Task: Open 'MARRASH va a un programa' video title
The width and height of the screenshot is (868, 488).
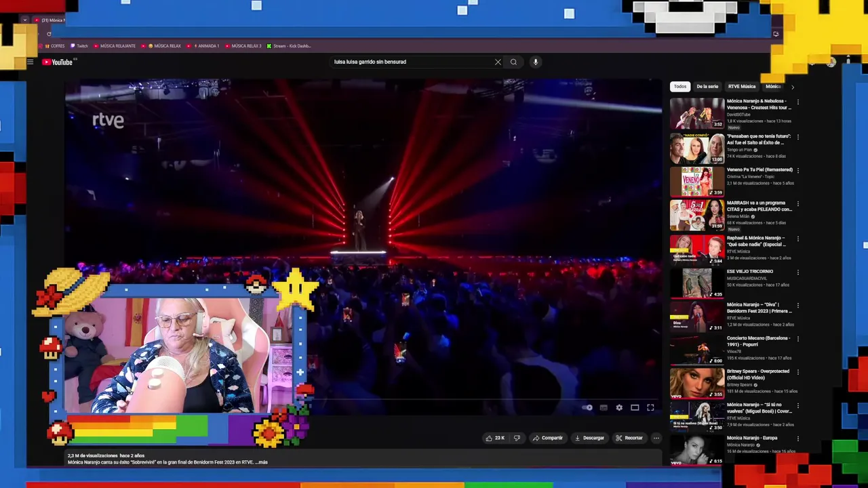Action: click(x=759, y=206)
